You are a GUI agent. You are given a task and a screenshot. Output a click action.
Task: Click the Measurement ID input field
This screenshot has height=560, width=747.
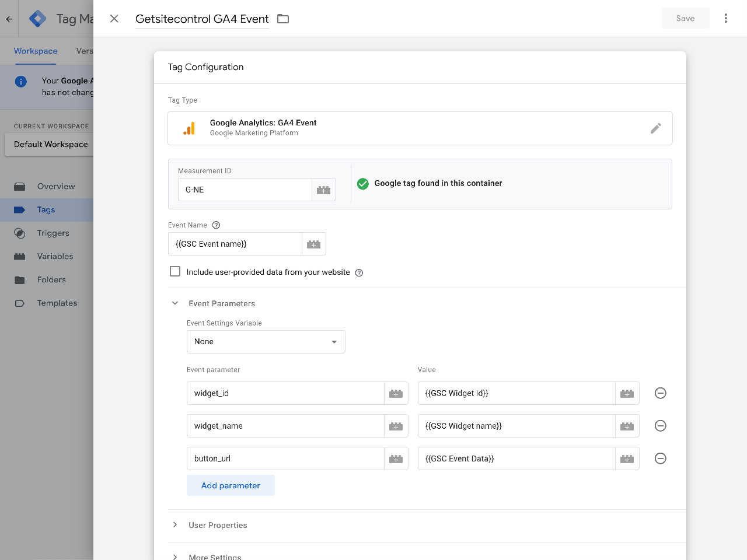point(245,190)
